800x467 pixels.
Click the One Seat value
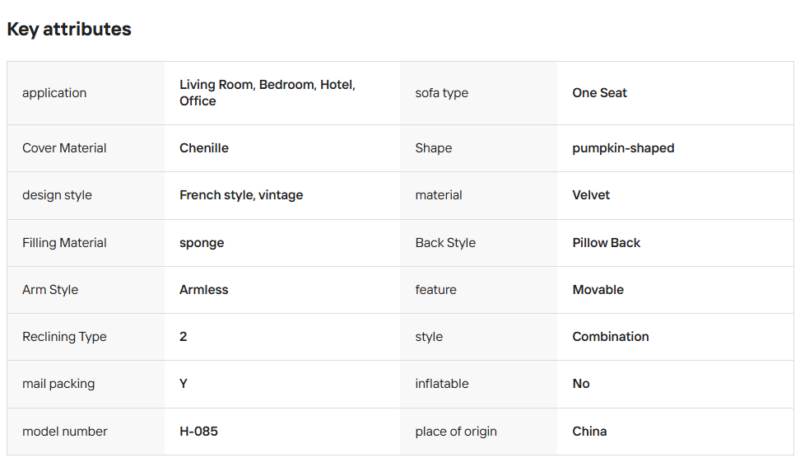599,93
